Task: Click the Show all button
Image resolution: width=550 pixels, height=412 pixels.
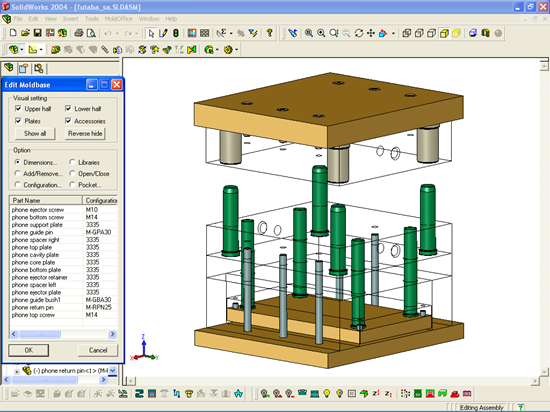Action: tap(35, 134)
